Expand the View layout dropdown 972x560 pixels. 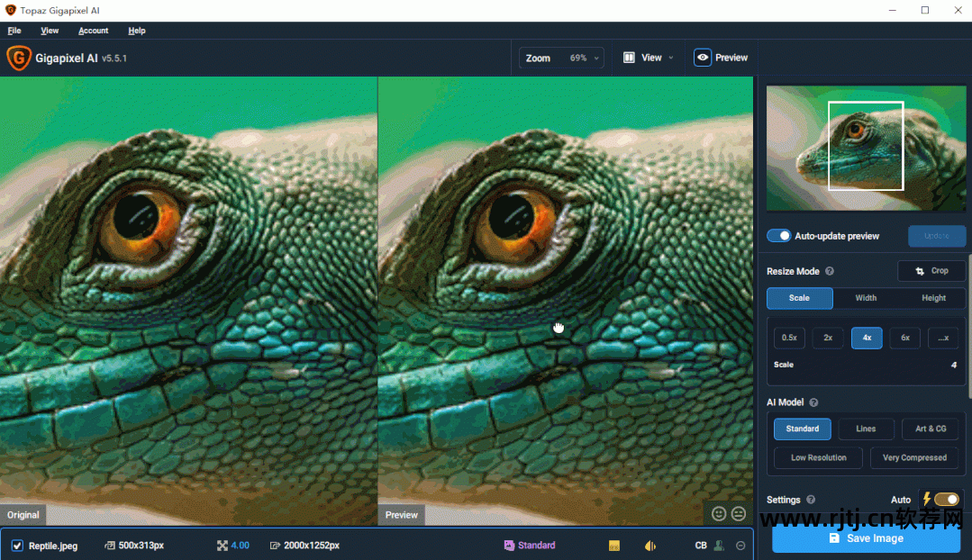pyautogui.click(x=649, y=58)
